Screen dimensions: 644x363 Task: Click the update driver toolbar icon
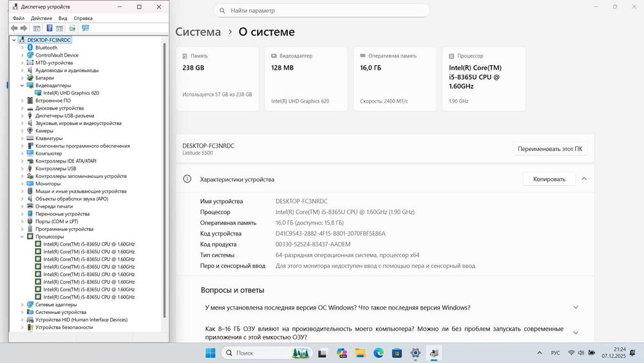[72, 28]
